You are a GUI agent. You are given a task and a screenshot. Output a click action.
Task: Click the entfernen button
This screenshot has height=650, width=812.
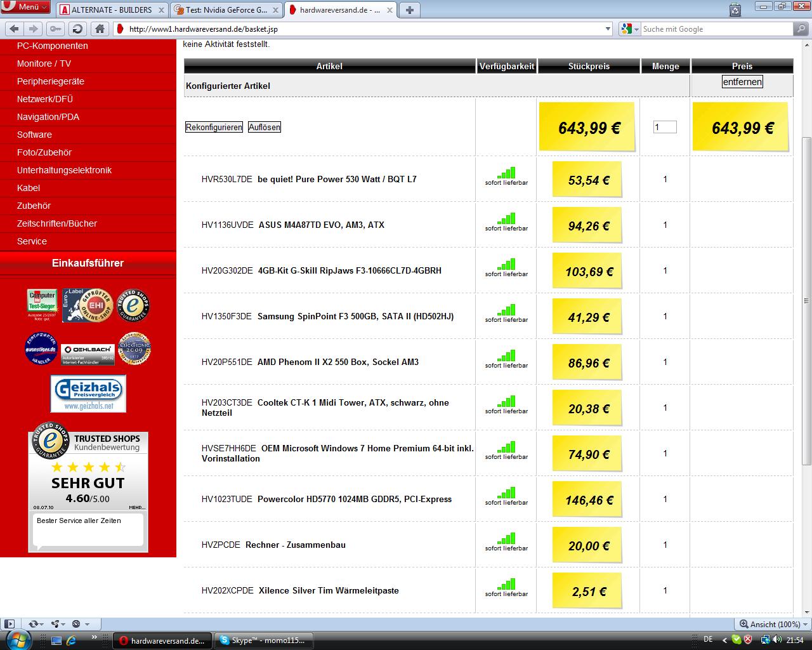coord(742,82)
